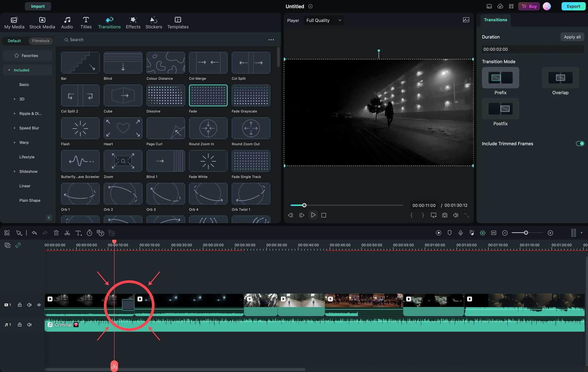
Task: Switch to the Filmstock tab
Action: [41, 41]
